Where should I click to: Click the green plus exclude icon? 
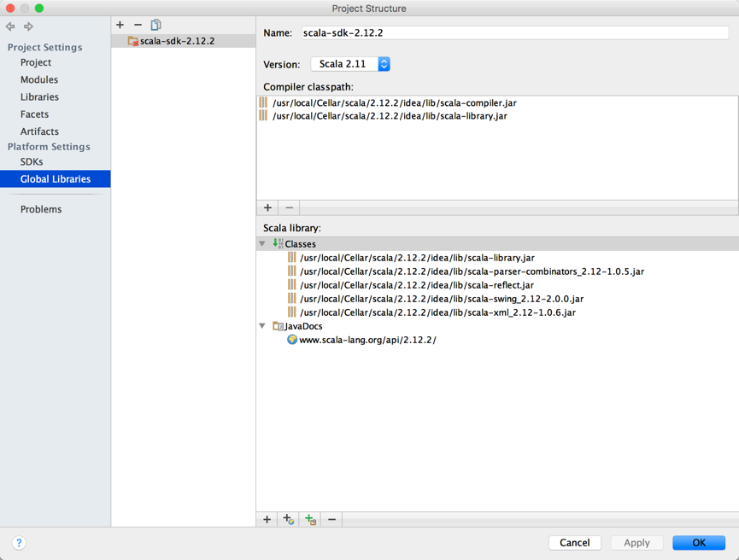coord(309,520)
